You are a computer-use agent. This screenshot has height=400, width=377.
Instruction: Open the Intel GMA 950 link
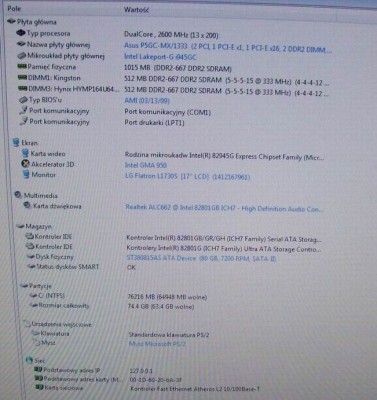pyautogui.click(x=146, y=165)
